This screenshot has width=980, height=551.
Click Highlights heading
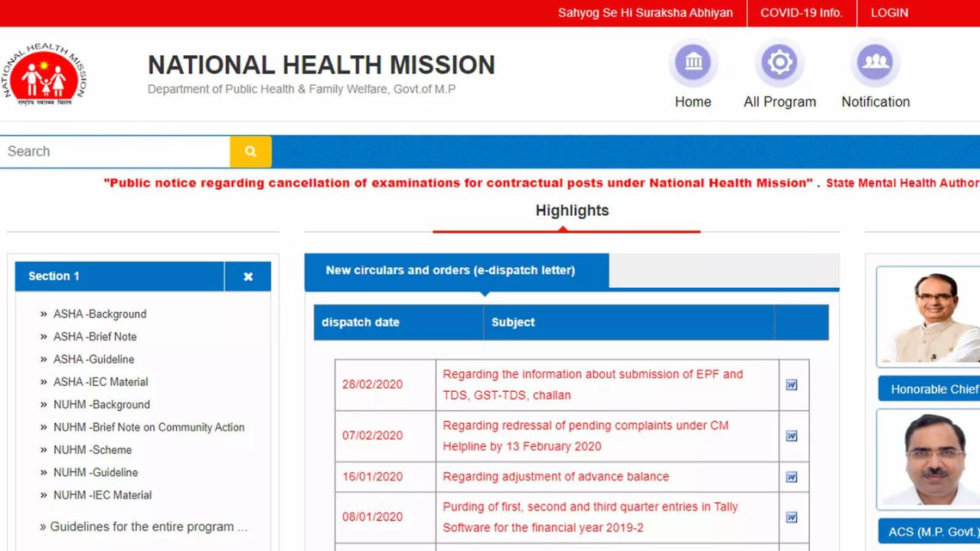572,210
